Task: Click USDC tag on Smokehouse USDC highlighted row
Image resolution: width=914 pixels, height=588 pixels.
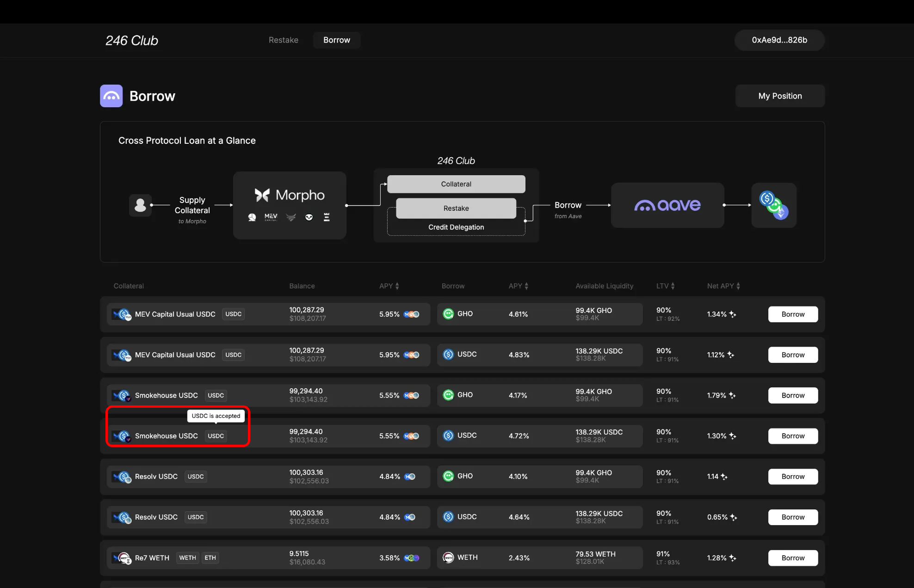Action: pos(216,436)
